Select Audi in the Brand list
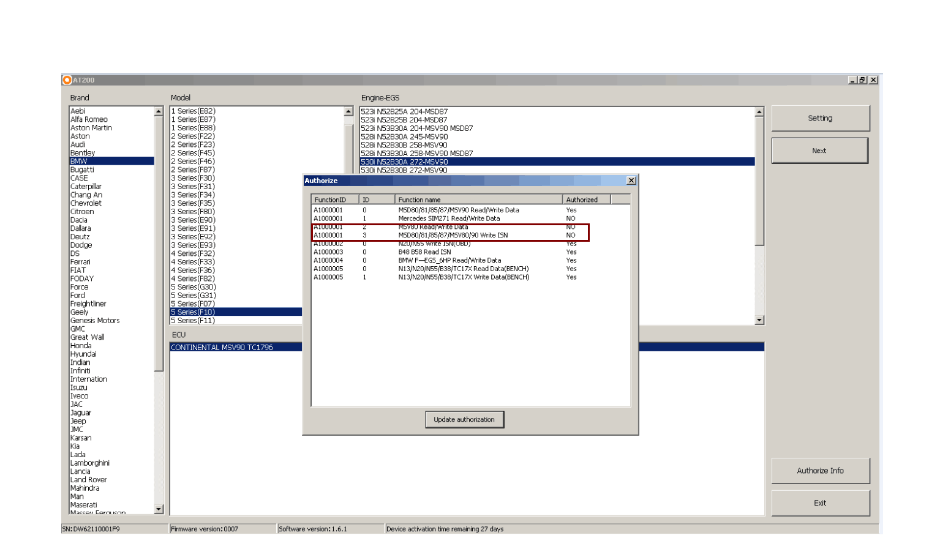 (x=78, y=144)
